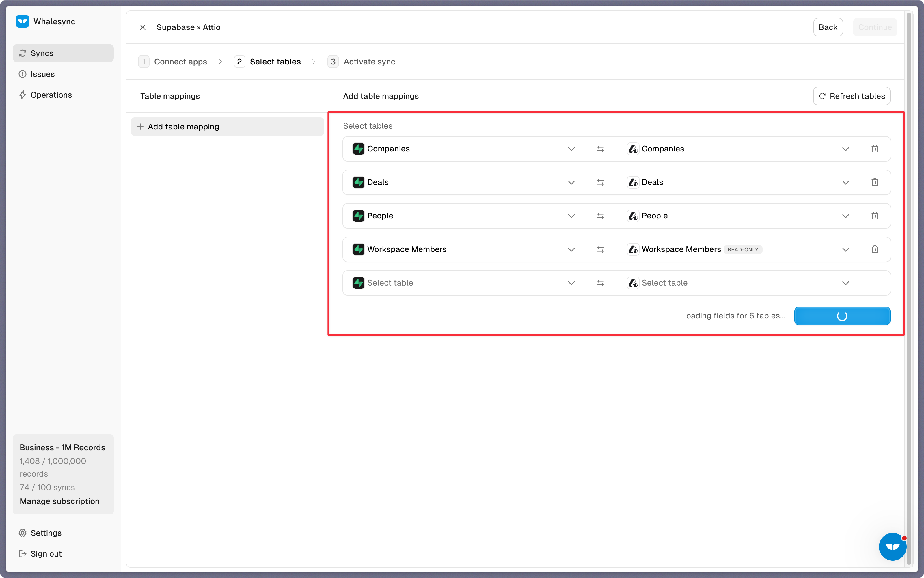Click the Attio icon beside People
This screenshot has width=924, height=578.
pyautogui.click(x=633, y=216)
